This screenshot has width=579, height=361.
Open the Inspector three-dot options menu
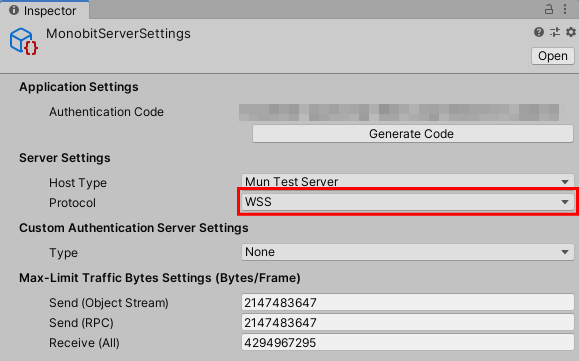[x=565, y=9]
